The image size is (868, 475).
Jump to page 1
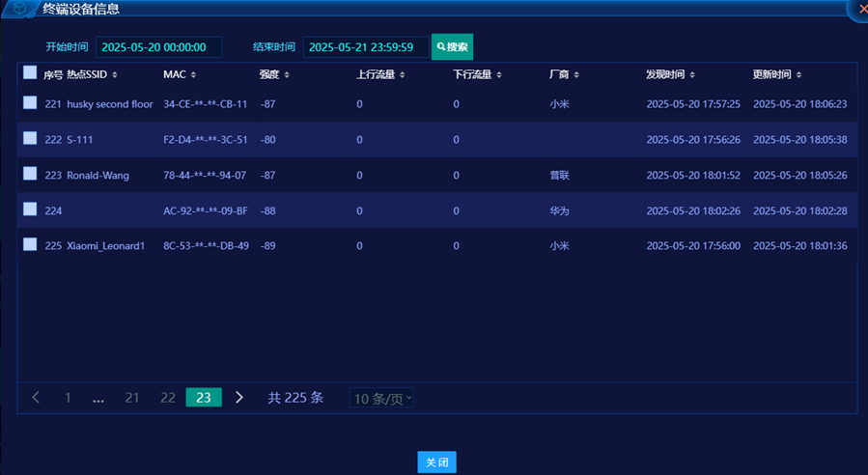68,398
